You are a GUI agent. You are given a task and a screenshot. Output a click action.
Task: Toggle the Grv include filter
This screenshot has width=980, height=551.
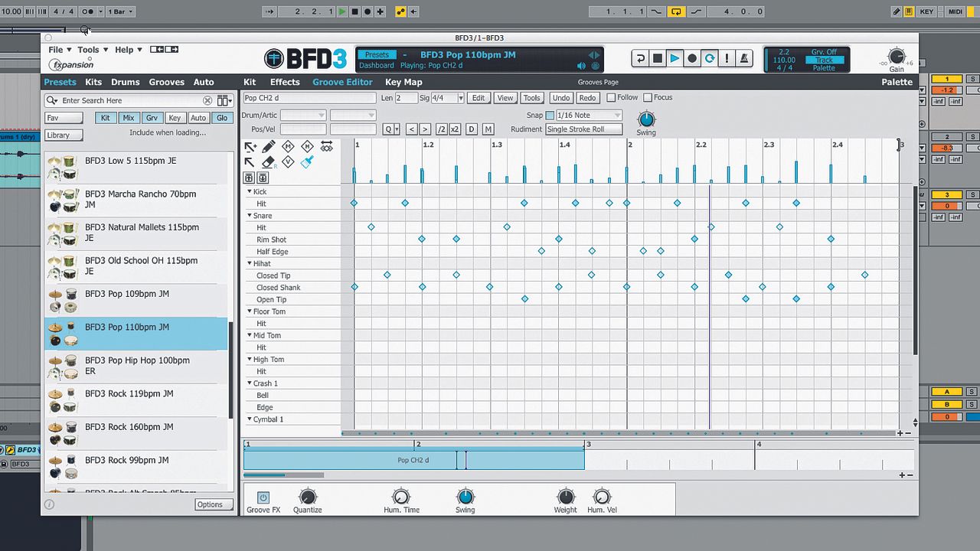[152, 118]
